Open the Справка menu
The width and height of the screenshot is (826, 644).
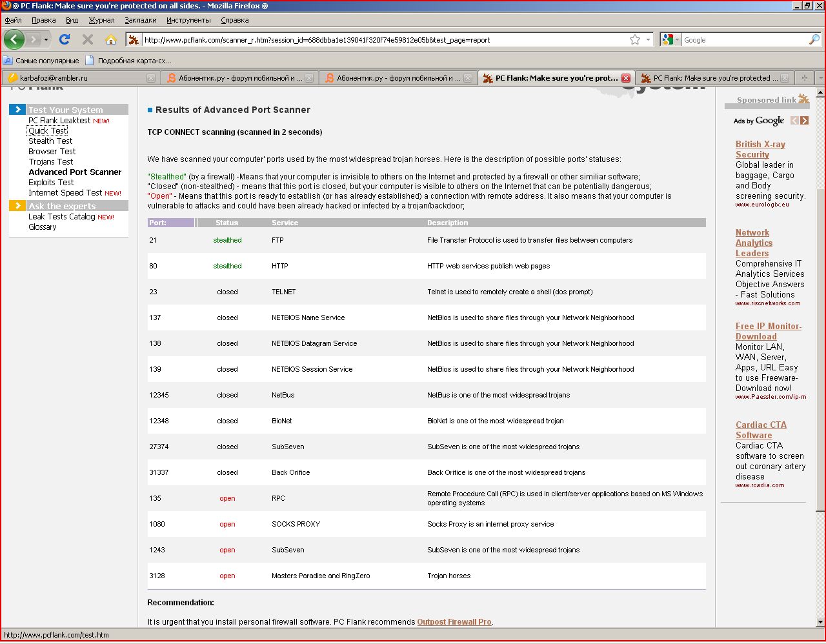(x=234, y=20)
